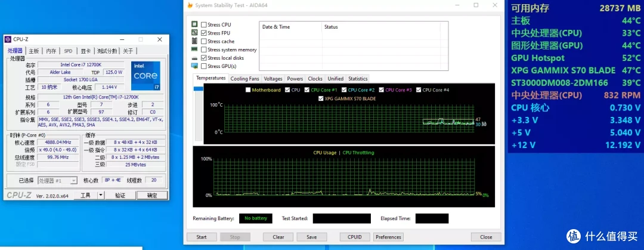Click the 核心速度 value 4888.04 MHz
This screenshot has width=644, height=250.
coord(58,142)
